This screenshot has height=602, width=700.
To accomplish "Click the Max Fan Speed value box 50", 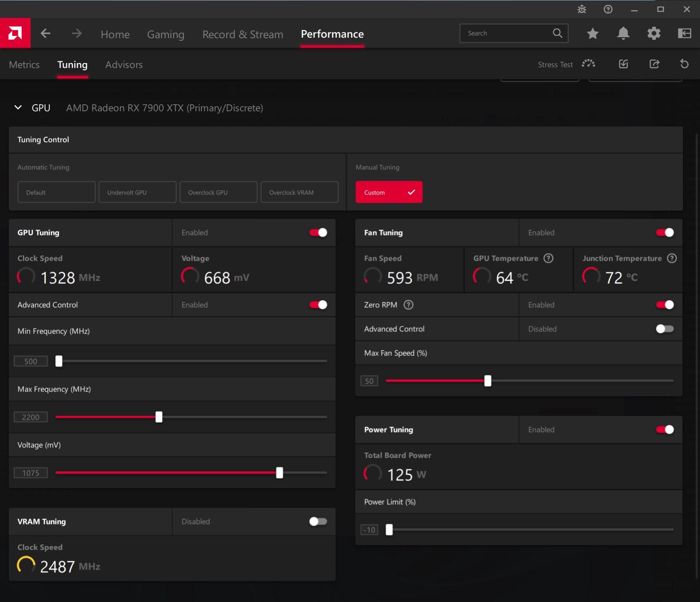I will [369, 381].
